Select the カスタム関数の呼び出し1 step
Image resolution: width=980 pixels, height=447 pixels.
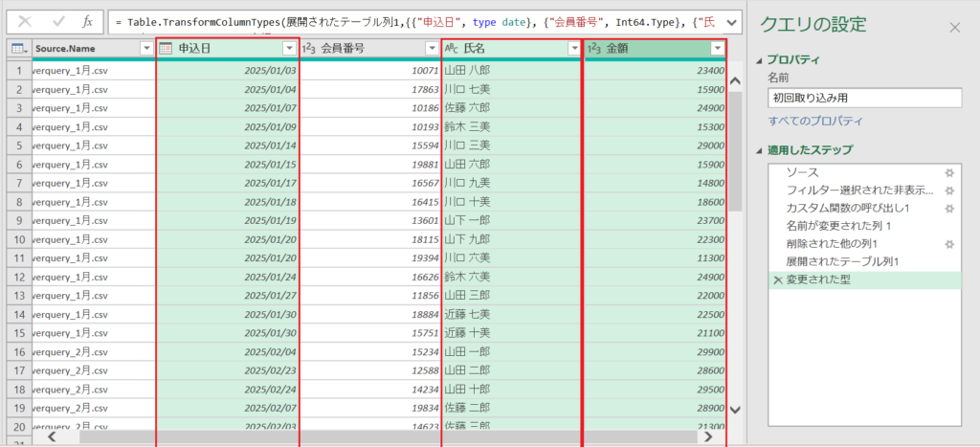pos(848,208)
